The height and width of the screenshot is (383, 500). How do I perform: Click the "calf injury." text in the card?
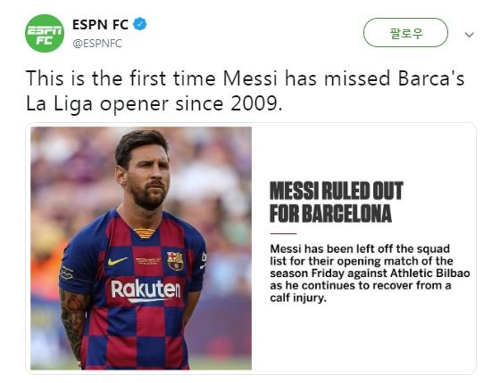click(298, 298)
